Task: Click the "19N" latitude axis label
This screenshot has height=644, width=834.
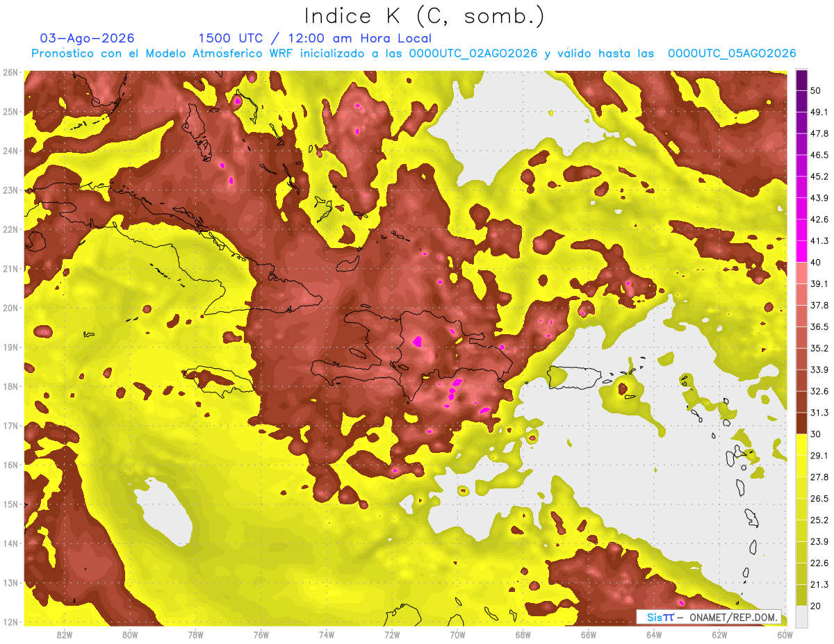Action: [10, 347]
